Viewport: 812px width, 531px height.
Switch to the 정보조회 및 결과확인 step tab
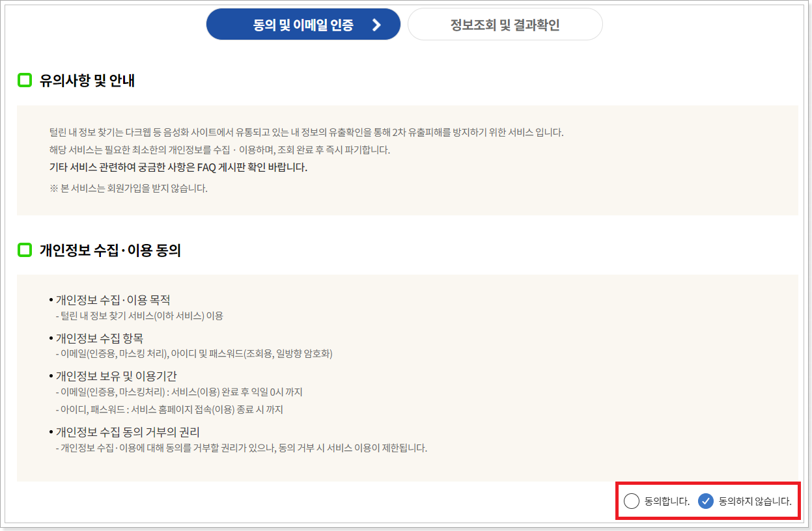505,25
